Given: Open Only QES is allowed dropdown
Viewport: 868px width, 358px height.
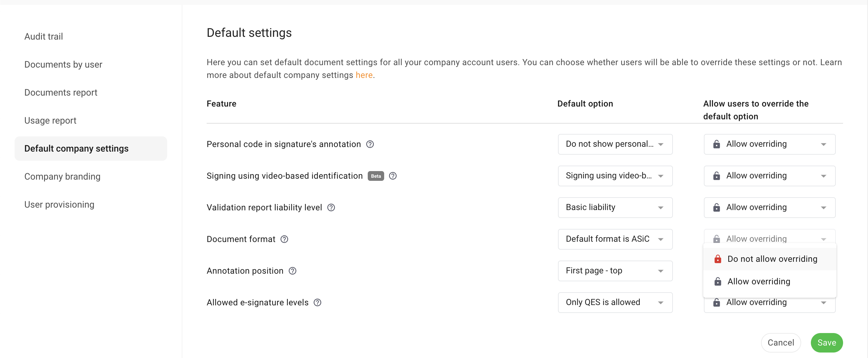Looking at the screenshot, I should click(615, 303).
